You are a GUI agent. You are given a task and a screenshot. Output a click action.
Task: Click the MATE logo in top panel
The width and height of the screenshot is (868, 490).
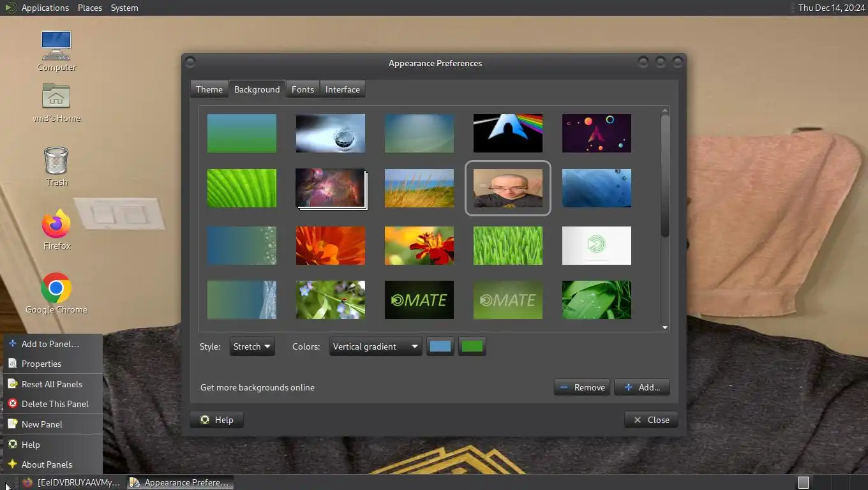[x=10, y=8]
